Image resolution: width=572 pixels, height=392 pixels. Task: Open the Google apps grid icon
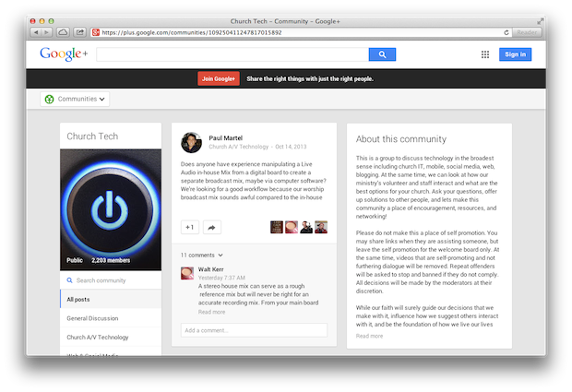[x=484, y=54]
